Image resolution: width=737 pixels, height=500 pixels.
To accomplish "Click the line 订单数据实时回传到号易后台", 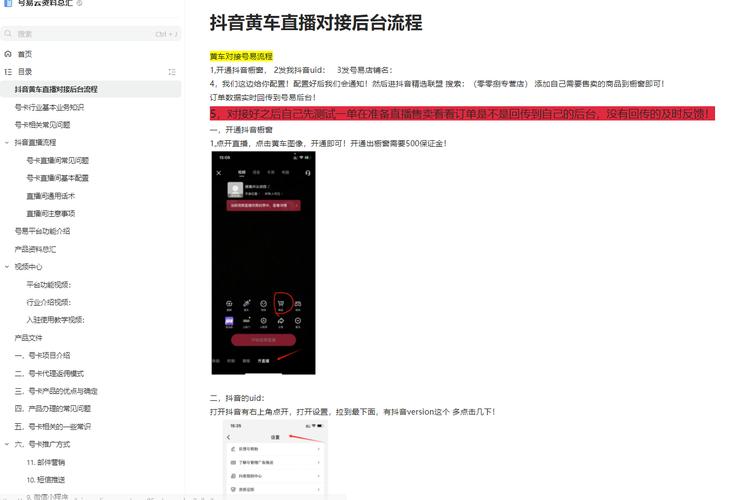I will pyautogui.click(x=263, y=97).
